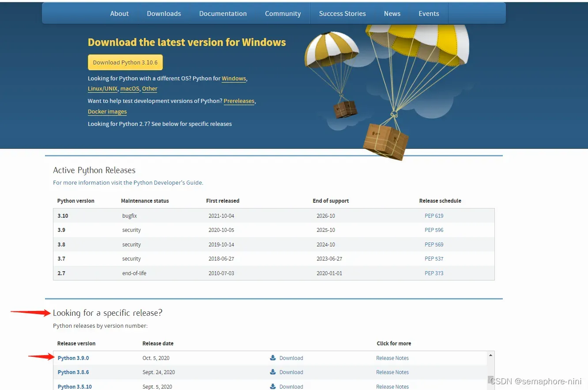Open the Success Stories menu
Image resolution: width=588 pixels, height=390 pixels.
pos(342,14)
